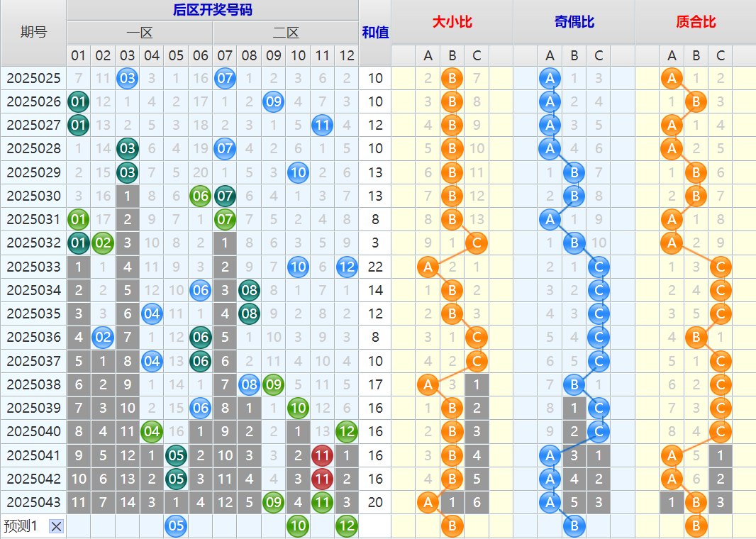Click column header 01
The image size is (756, 539).
(x=78, y=56)
